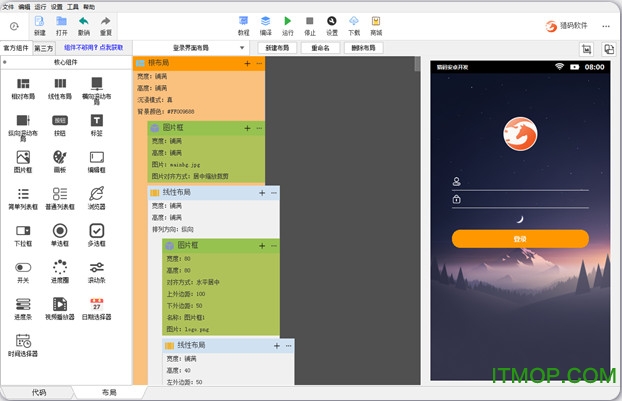The width and height of the screenshot is (622, 401).
Task: Select the 图片框 image component icon
Action: pyautogui.click(x=23, y=158)
